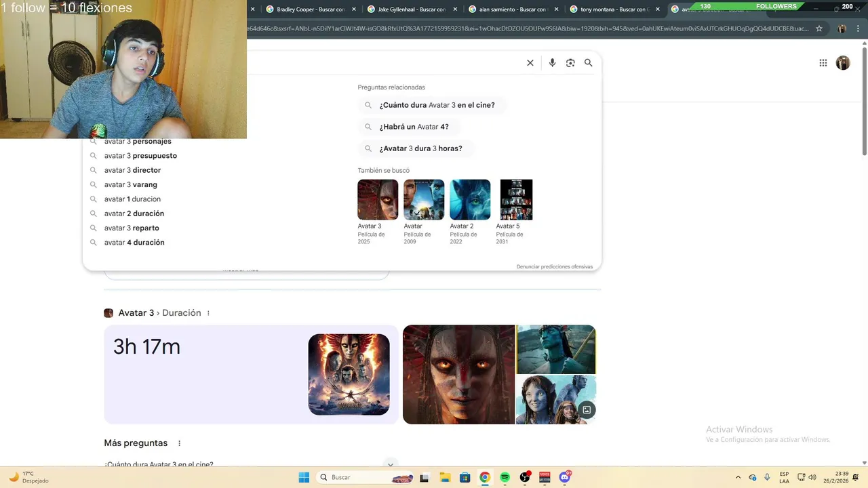Open network and volume quick settings
The image size is (868, 488).
(807, 477)
